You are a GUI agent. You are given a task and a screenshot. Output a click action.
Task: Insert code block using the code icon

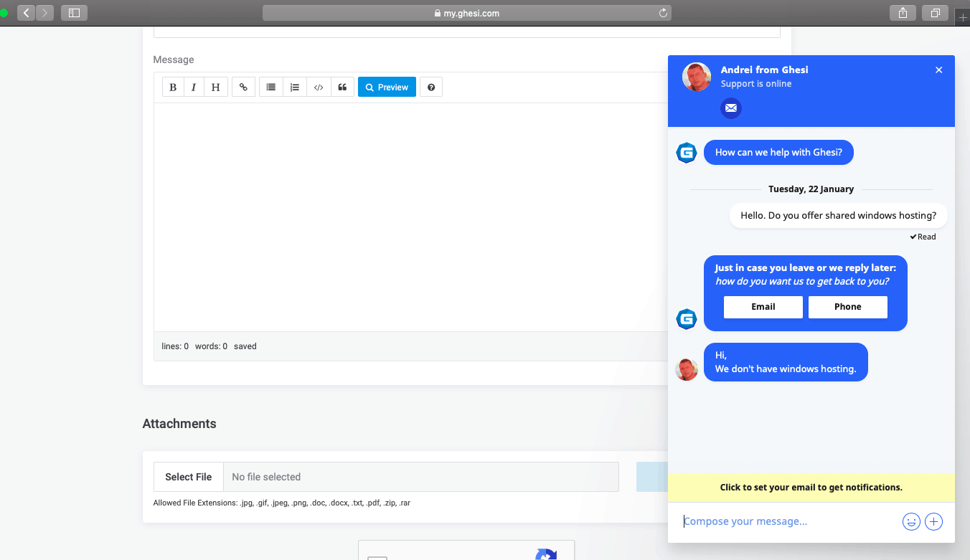(319, 87)
